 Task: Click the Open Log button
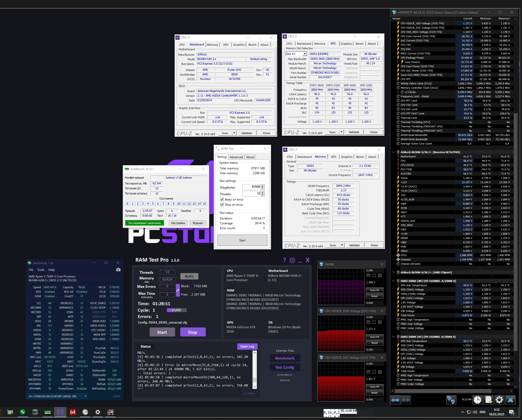click(247, 346)
